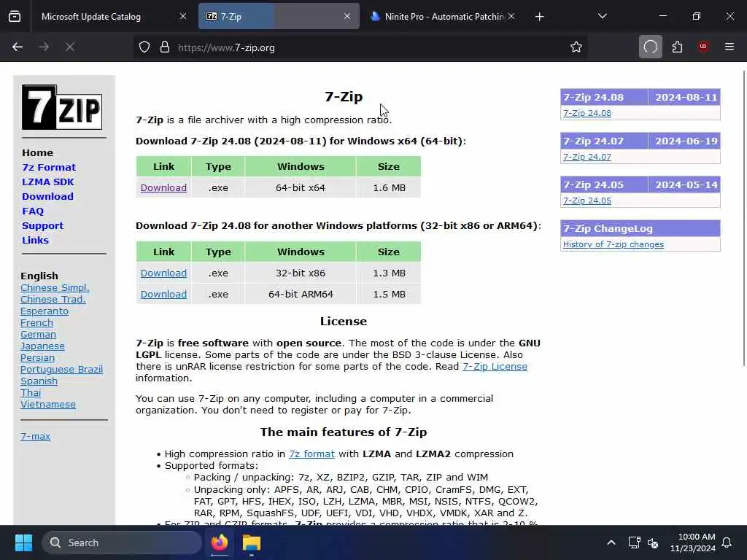
Task: Click page vertical scrollbar
Action: pos(743,218)
